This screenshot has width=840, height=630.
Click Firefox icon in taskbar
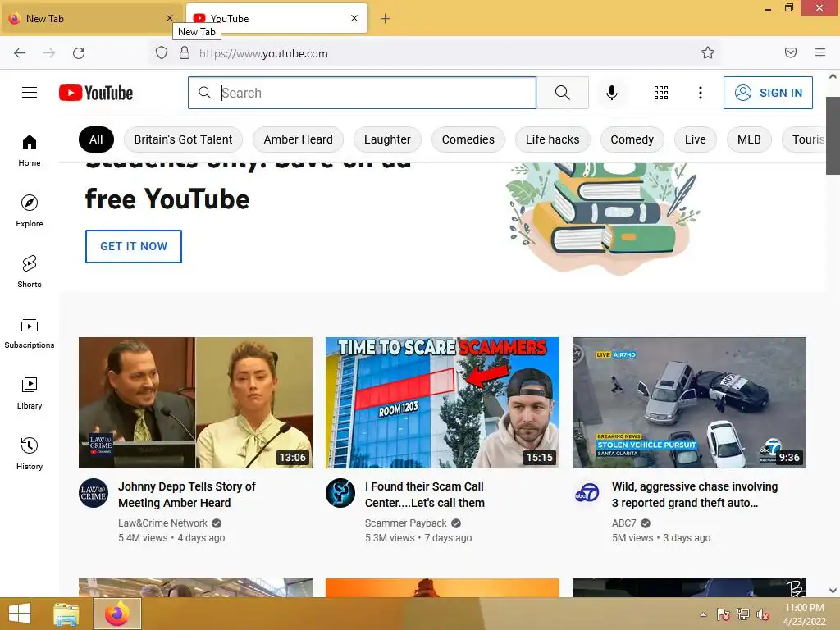117,614
